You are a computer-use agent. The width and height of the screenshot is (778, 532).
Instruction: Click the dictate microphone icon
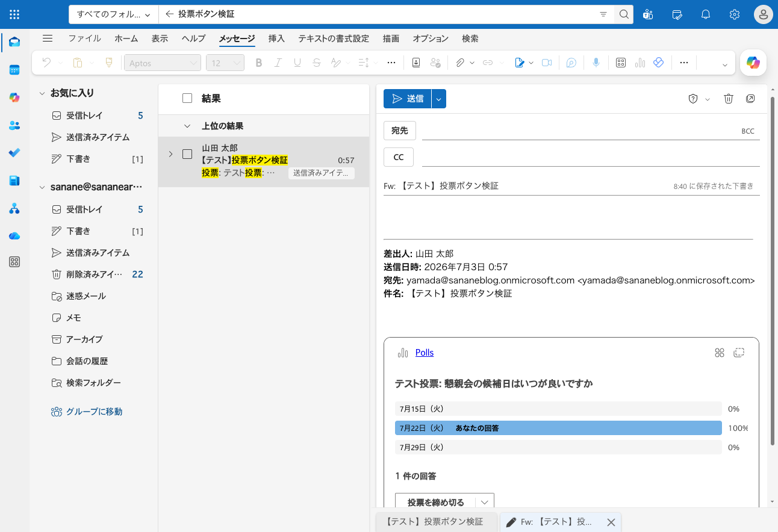pos(596,63)
